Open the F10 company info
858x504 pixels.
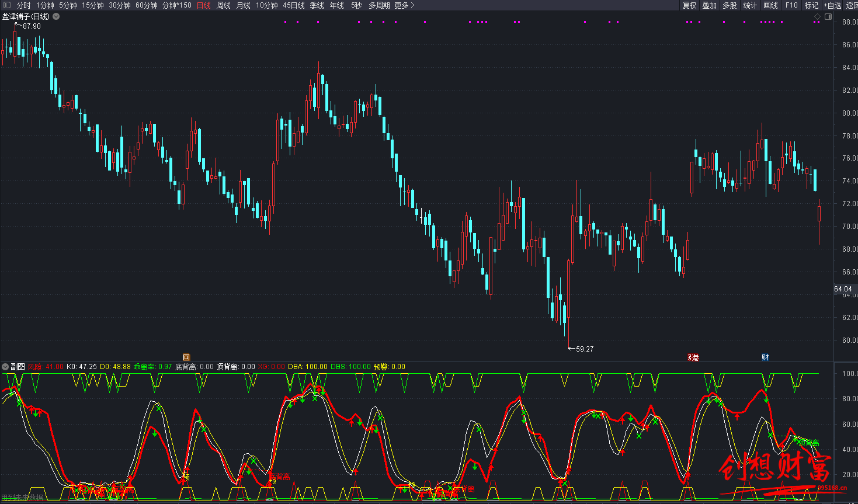tap(791, 5)
